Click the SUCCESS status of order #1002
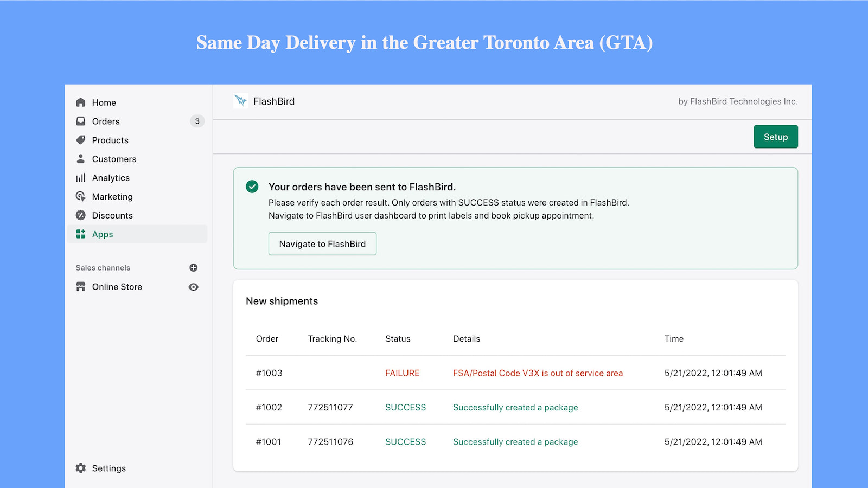 (x=406, y=407)
